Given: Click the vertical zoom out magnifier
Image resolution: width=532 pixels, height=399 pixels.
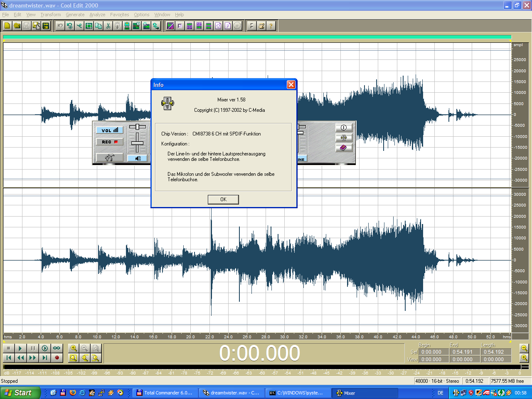Looking at the screenshot, I should pyautogui.click(x=524, y=348).
